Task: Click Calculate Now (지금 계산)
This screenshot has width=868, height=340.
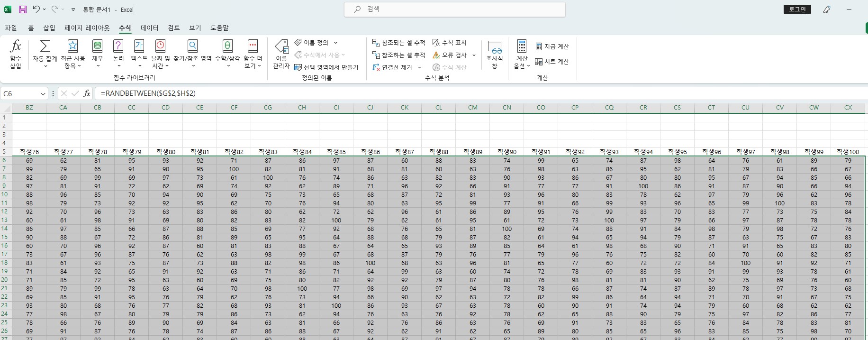Action: pyautogui.click(x=552, y=46)
